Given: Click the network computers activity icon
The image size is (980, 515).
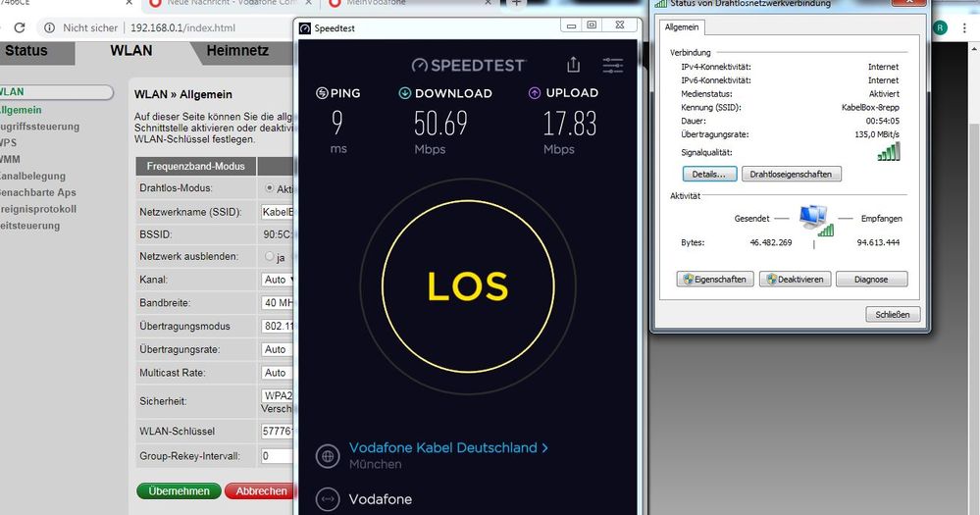Looking at the screenshot, I should 814,222.
